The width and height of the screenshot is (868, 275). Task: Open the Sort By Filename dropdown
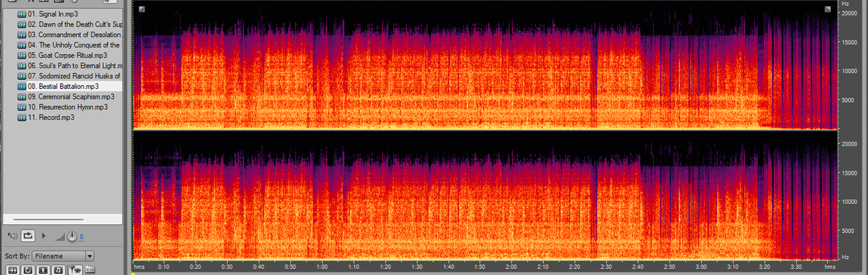coord(63,256)
